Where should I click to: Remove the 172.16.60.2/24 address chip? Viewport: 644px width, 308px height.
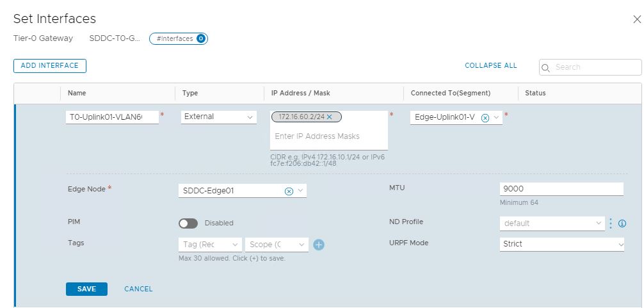329,117
